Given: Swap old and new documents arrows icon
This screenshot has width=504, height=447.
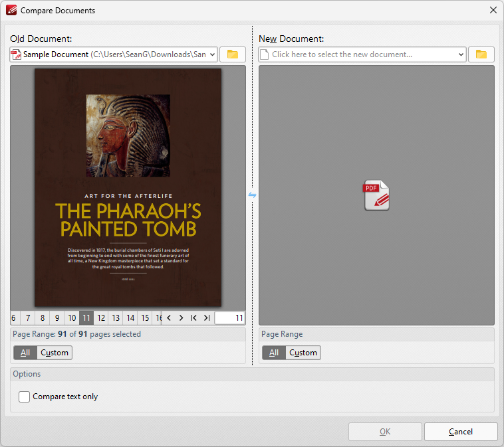Looking at the screenshot, I should coord(252,195).
